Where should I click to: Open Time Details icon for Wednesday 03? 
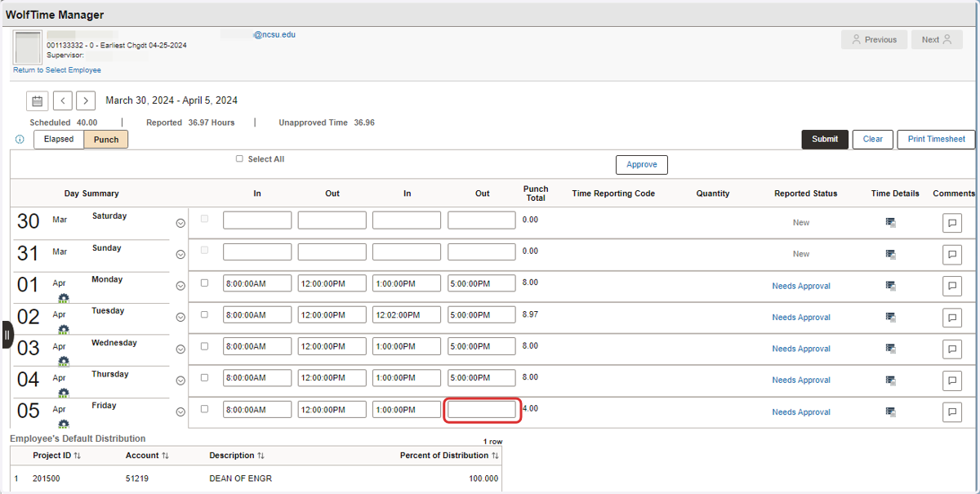[891, 349]
